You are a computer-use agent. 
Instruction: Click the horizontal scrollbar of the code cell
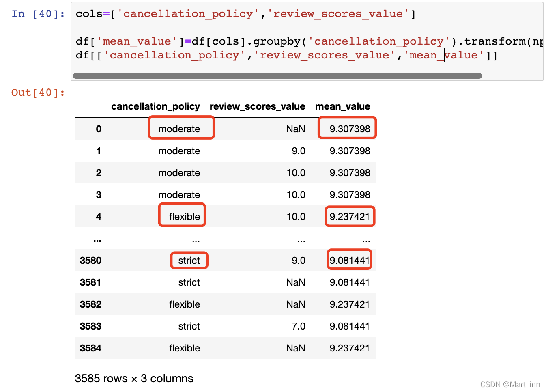(x=277, y=76)
